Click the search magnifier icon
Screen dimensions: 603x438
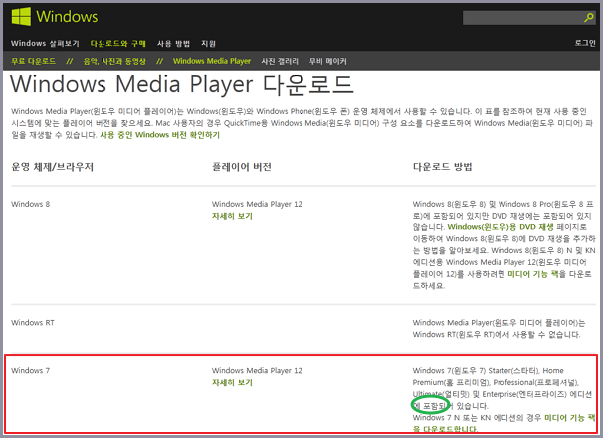(x=588, y=17)
